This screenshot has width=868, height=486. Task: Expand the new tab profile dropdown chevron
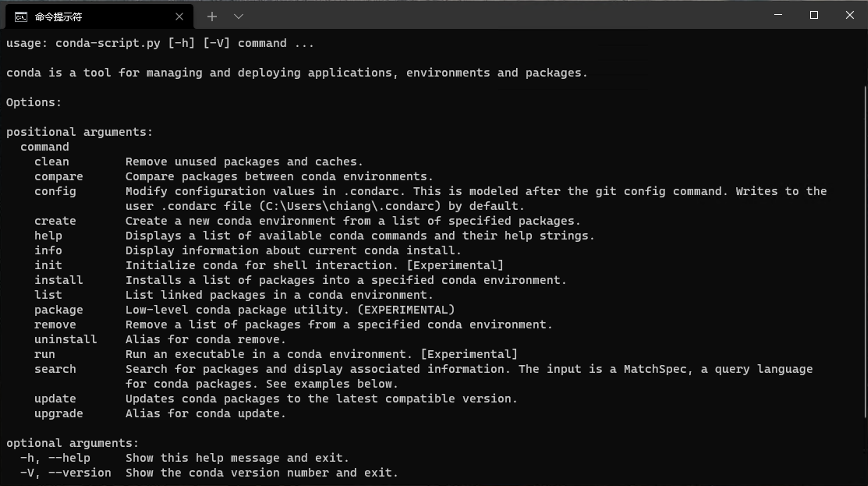[x=239, y=16]
